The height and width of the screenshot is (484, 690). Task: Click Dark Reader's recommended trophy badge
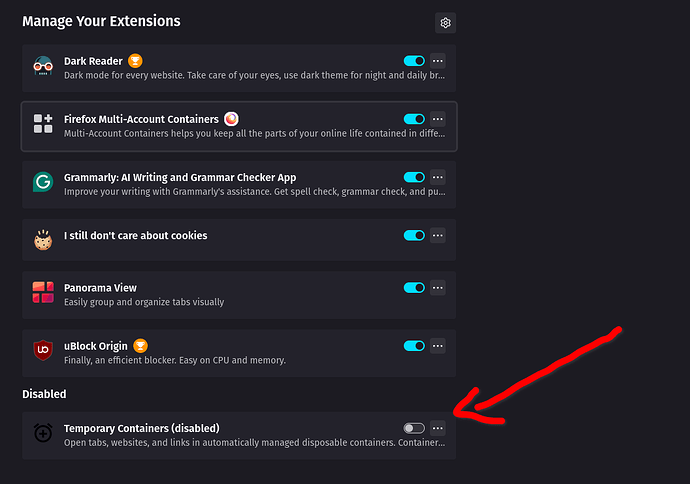[x=135, y=61]
